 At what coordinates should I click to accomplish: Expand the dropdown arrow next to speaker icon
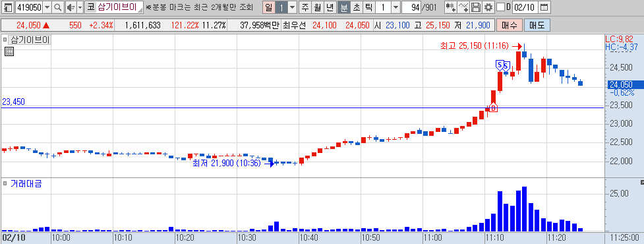(80, 7)
